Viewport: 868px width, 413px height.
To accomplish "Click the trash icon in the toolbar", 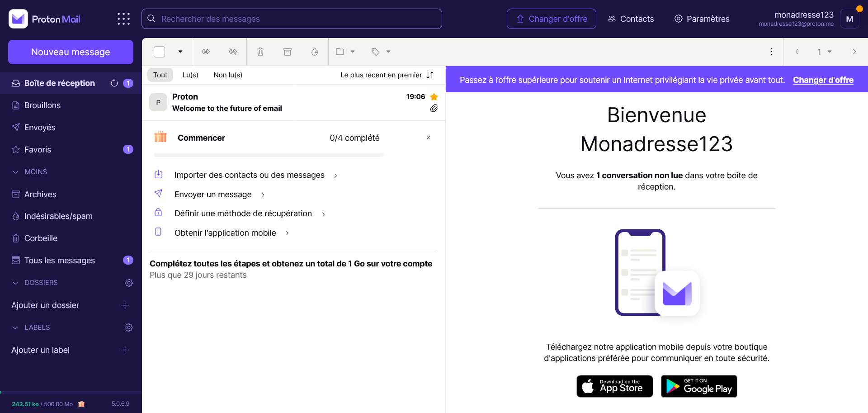I will click(x=260, y=52).
